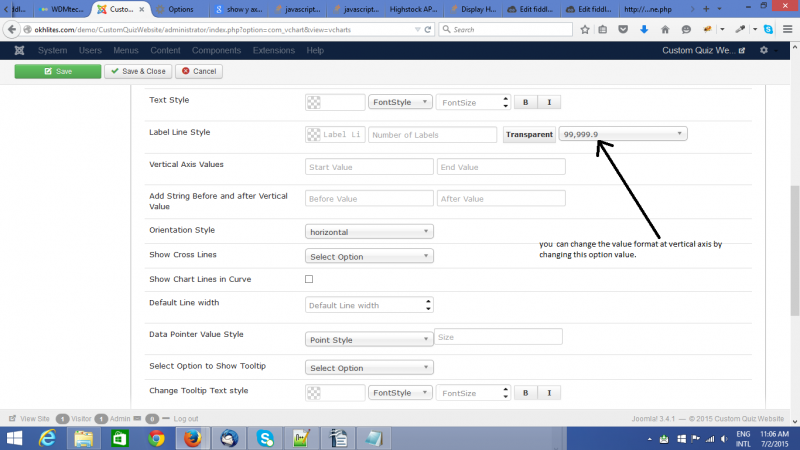This screenshot has height=450, width=800.
Task: Open the Components menu
Action: pos(216,50)
